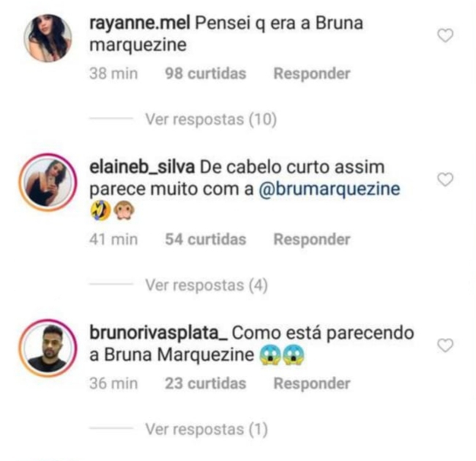Click Responder under brunorivasplata_'s comment

pyautogui.click(x=312, y=383)
